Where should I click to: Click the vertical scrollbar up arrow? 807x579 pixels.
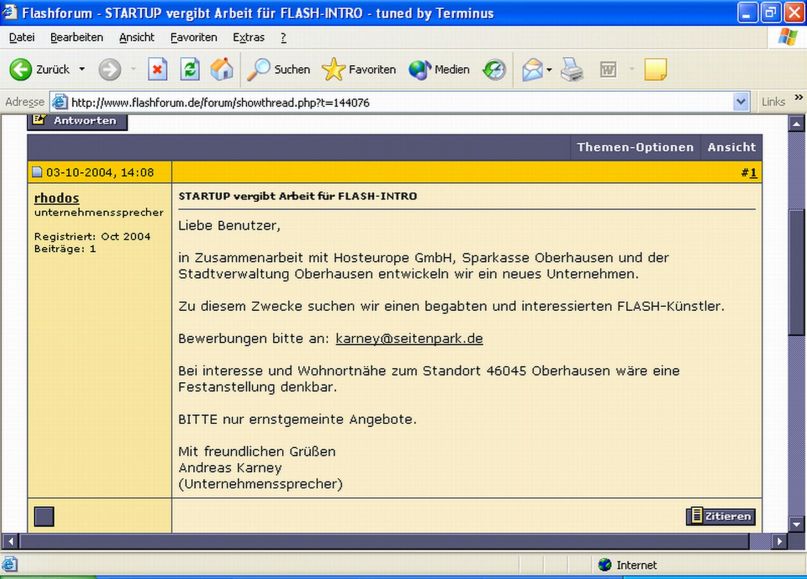(796, 124)
